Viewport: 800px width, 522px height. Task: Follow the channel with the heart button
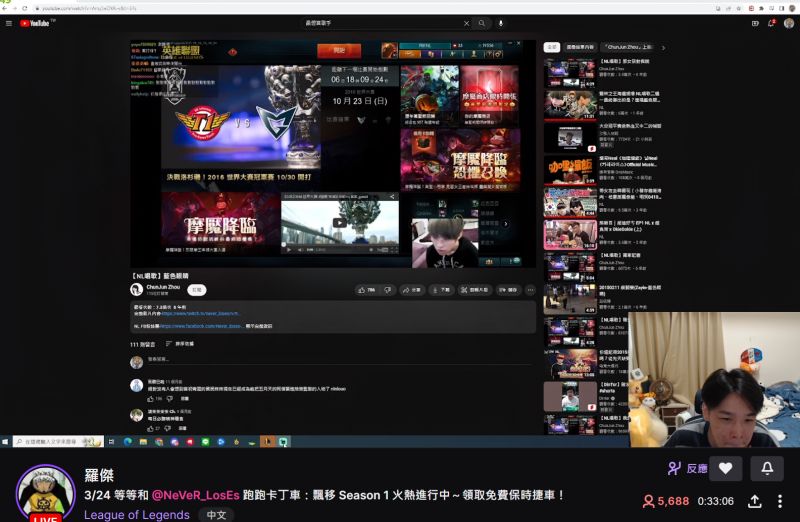point(726,468)
